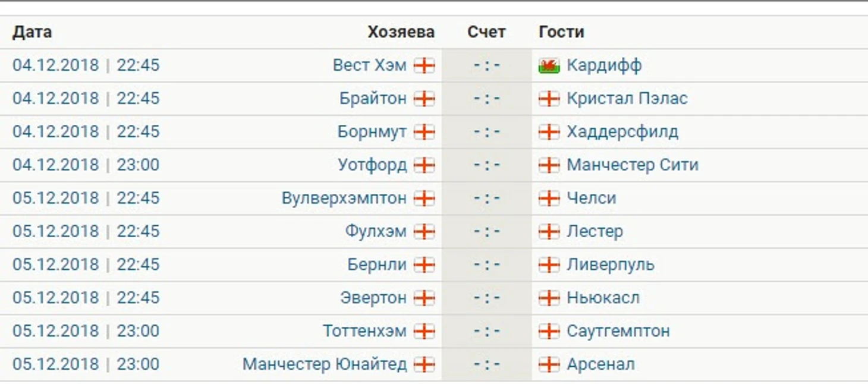Click the Счет column header

pyautogui.click(x=486, y=32)
